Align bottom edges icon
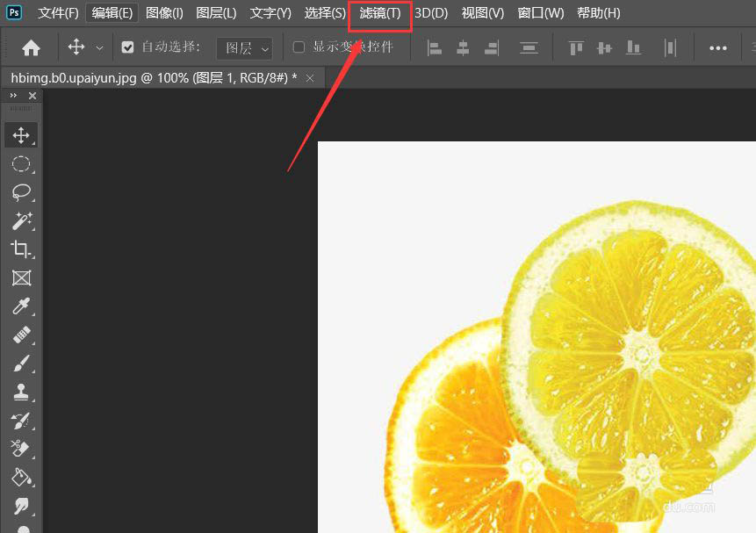Screen dimensions: 756x533 633,47
